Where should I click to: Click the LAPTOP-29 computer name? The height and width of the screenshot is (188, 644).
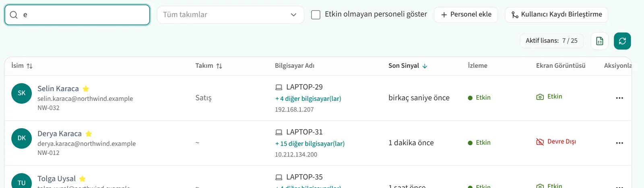[x=304, y=87]
